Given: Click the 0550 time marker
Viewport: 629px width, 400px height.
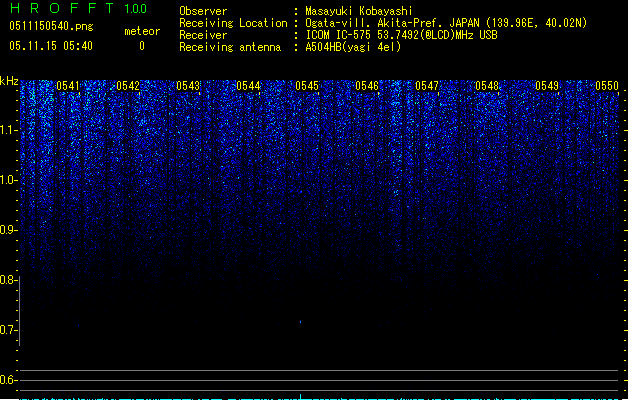Looking at the screenshot, I should [x=607, y=85].
